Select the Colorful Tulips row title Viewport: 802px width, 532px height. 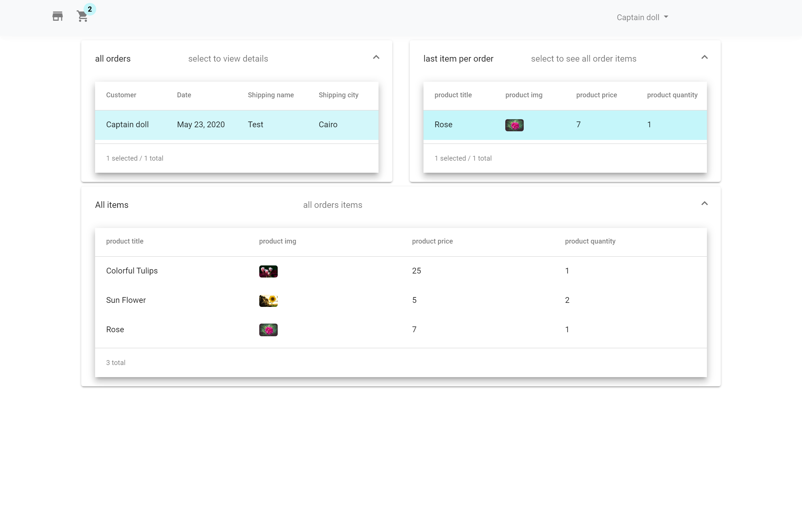point(132,271)
